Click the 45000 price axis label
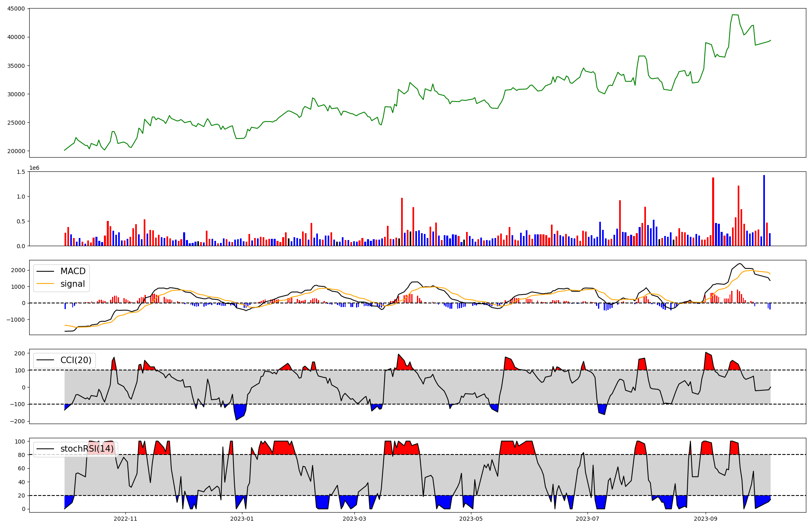812x528 pixels. click(16, 9)
